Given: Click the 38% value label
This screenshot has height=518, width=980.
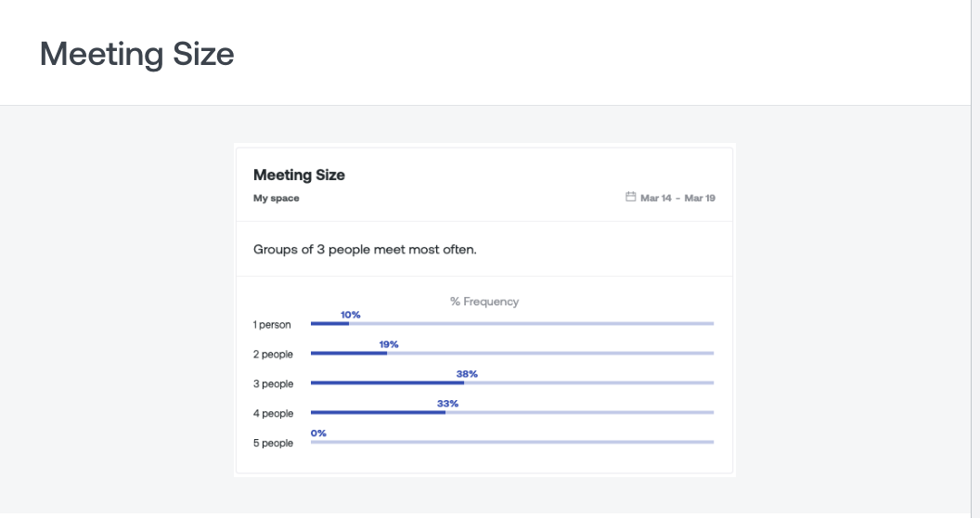Looking at the screenshot, I should (467, 374).
